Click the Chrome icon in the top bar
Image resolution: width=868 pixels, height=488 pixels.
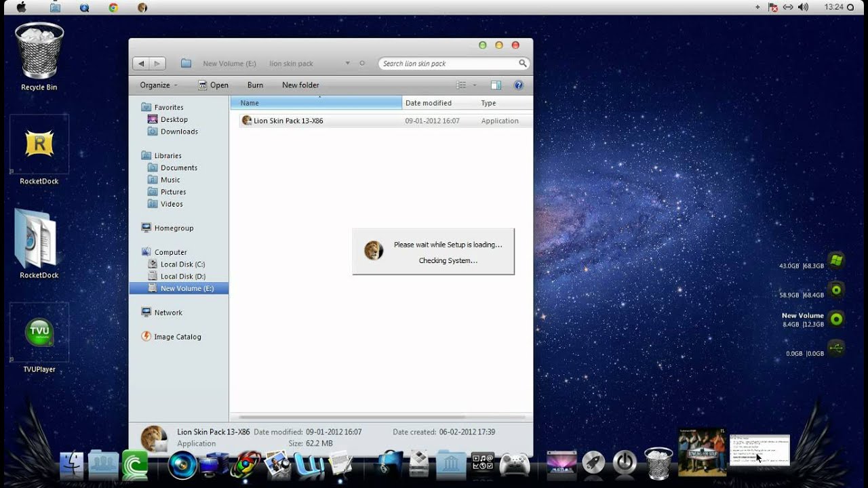[x=113, y=7]
